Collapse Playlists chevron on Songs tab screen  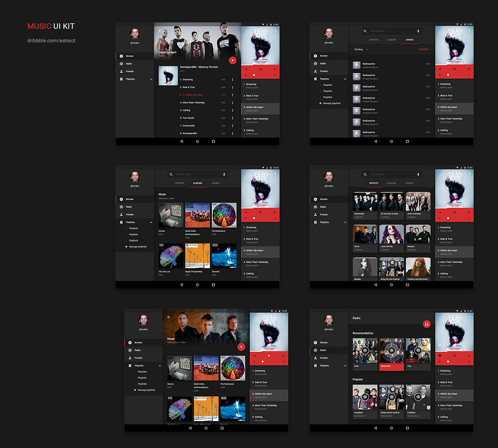click(345, 79)
